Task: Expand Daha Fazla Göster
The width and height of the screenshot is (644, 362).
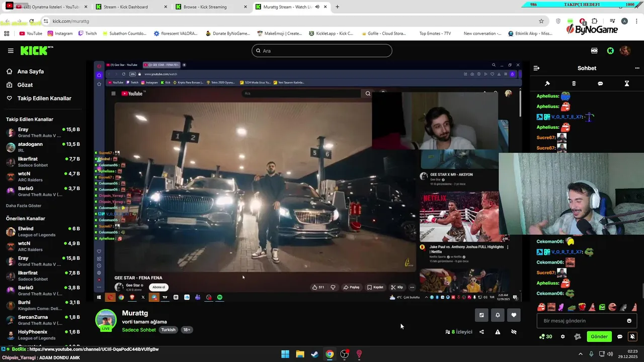Action: click(x=24, y=206)
